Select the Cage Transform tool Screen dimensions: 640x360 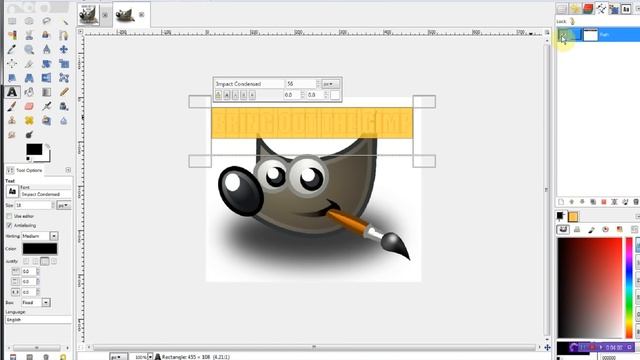pyautogui.click(x=64, y=78)
